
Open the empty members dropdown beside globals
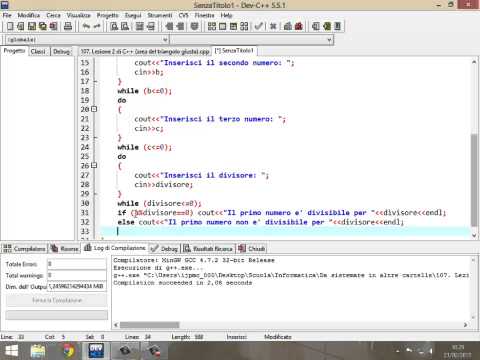coord(252,40)
